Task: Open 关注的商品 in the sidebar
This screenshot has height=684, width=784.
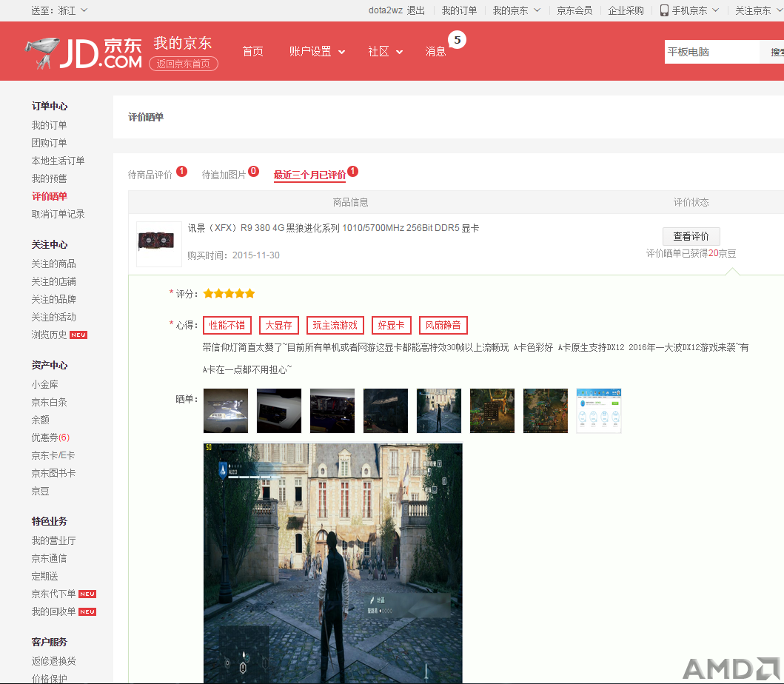Action: (53, 264)
